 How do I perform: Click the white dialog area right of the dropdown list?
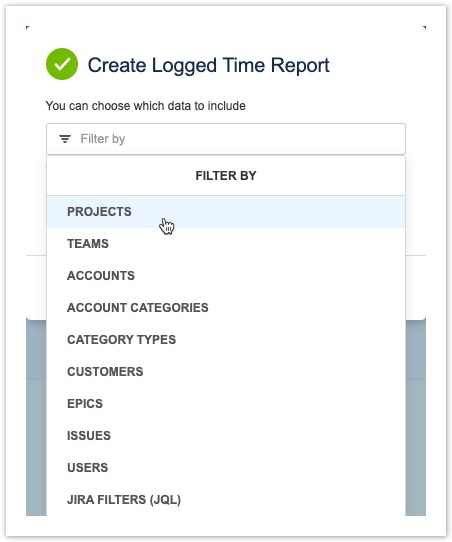click(x=415, y=239)
